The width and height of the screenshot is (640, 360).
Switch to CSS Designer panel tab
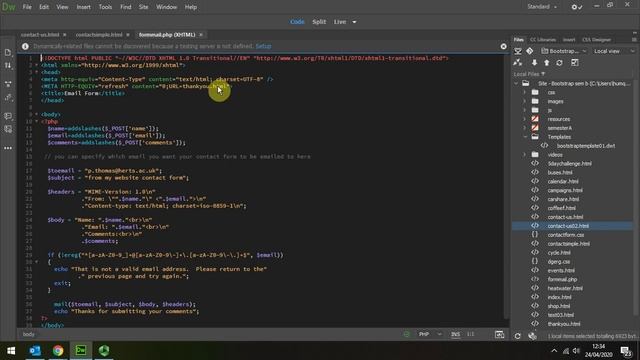click(x=596, y=40)
